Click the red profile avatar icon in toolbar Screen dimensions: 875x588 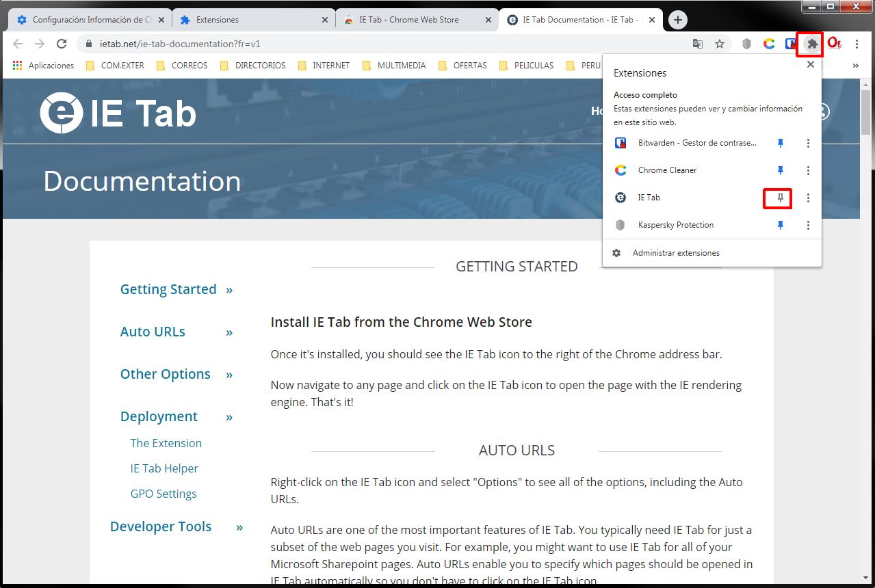(834, 44)
